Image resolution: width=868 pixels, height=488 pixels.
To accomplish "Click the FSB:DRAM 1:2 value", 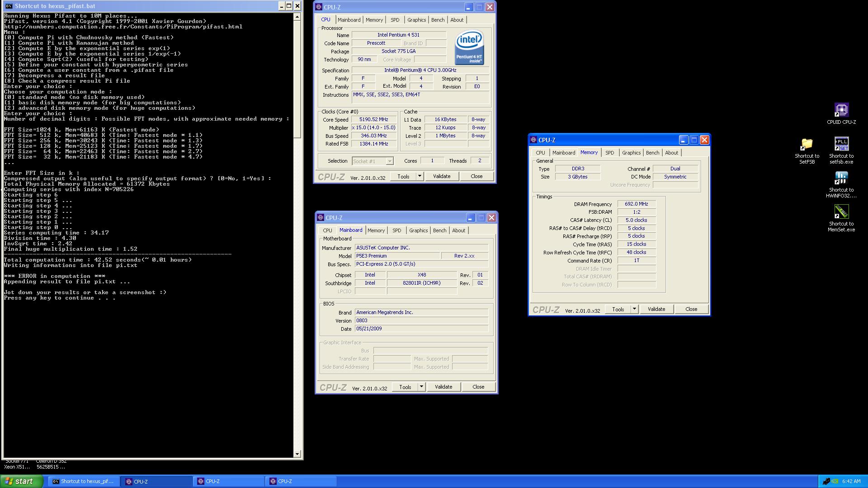I will pyautogui.click(x=637, y=212).
